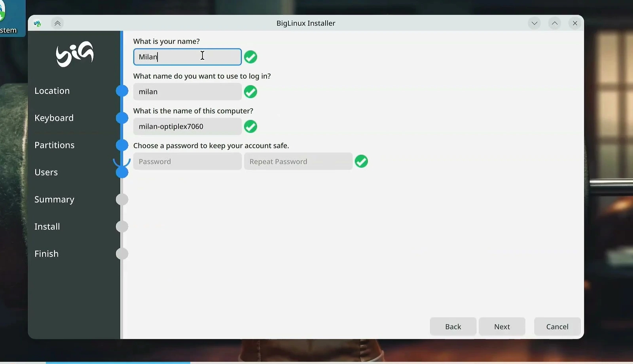Image resolution: width=633 pixels, height=364 pixels.
Task: Click the green checkmark beside login name field
Action: (250, 92)
